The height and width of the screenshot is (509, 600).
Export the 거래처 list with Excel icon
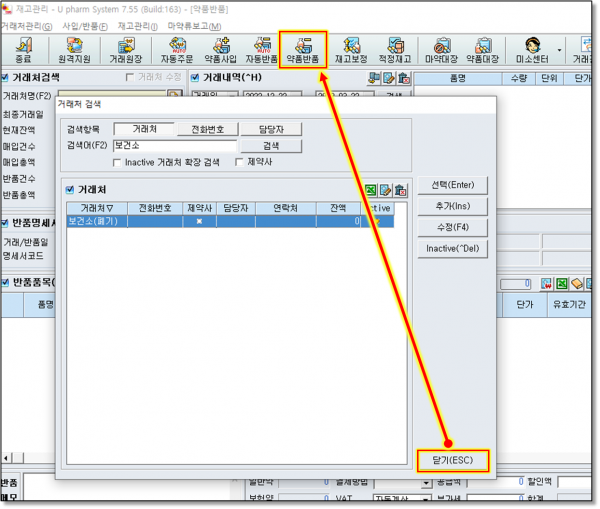click(x=371, y=190)
